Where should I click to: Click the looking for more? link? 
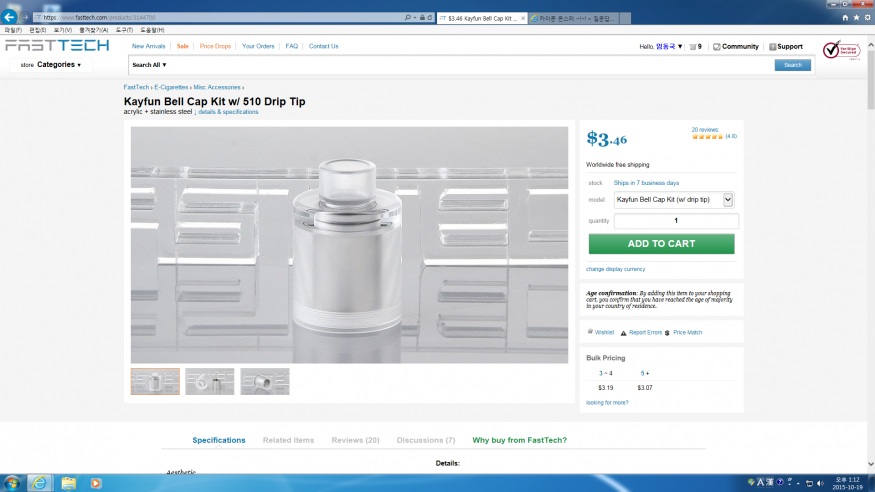[607, 403]
